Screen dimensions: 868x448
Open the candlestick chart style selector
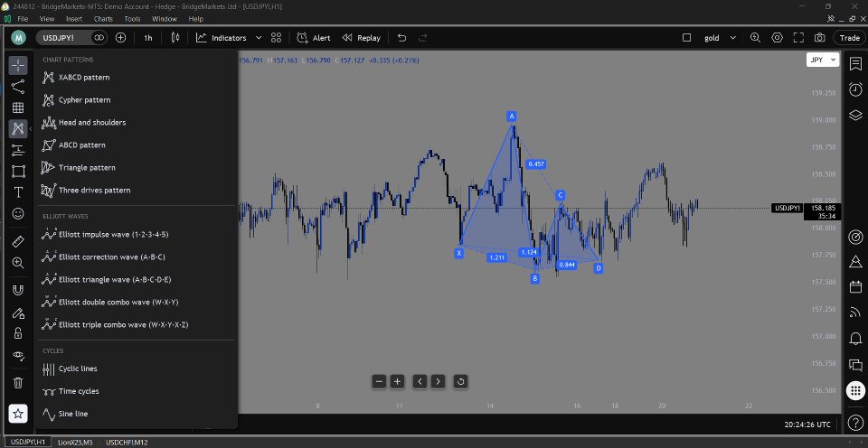click(175, 38)
